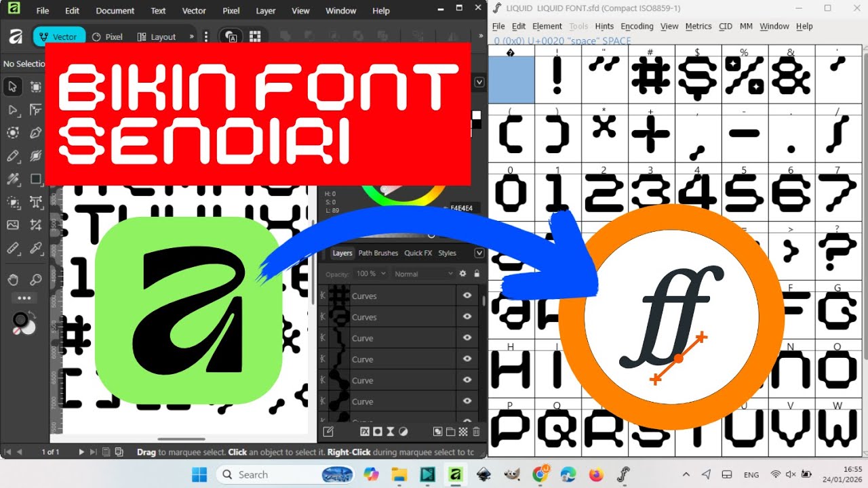Open Firefox from the taskbar
Viewport: 868px width, 488px height.
(x=596, y=474)
